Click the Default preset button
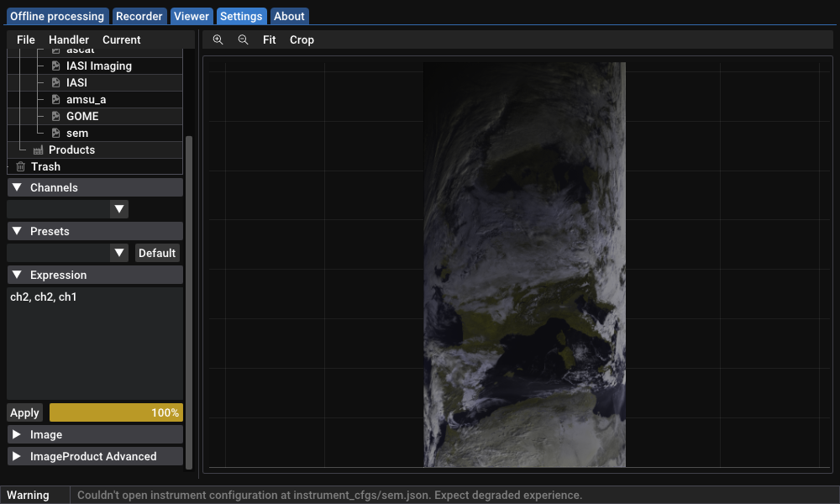Screen dimensions: 840x504 157,253
